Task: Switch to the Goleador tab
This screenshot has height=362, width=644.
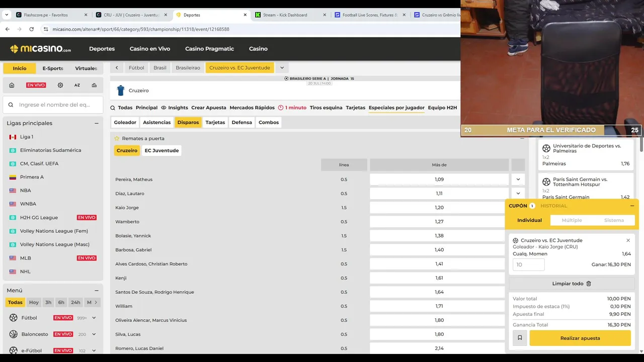Action: pyautogui.click(x=125, y=122)
